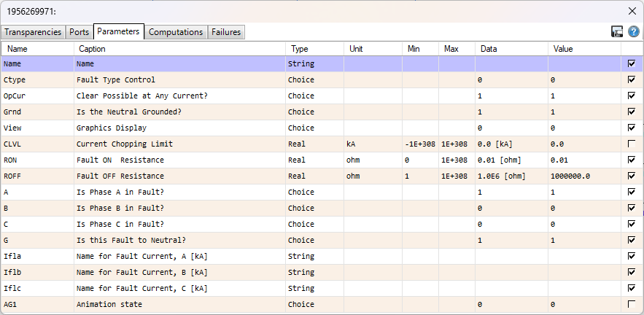The height and width of the screenshot is (315, 644).
Task: Select 'Name for Fault Current, B [kA]'
Action: click(x=180, y=272)
